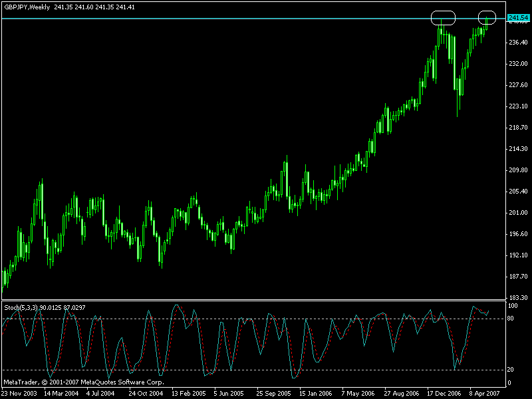Click the left rounded rectangle marker at the price peak

[443, 18]
